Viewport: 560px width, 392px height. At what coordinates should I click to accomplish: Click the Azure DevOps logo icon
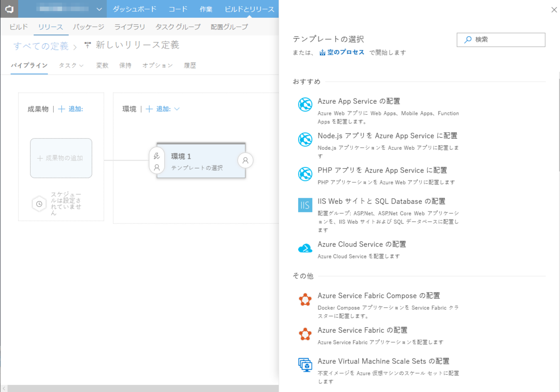(x=9, y=9)
